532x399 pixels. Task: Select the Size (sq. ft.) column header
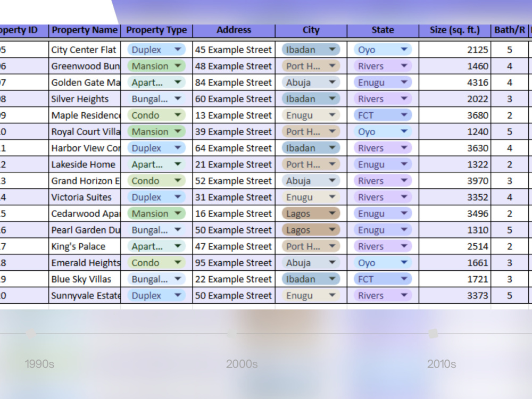[455, 30]
